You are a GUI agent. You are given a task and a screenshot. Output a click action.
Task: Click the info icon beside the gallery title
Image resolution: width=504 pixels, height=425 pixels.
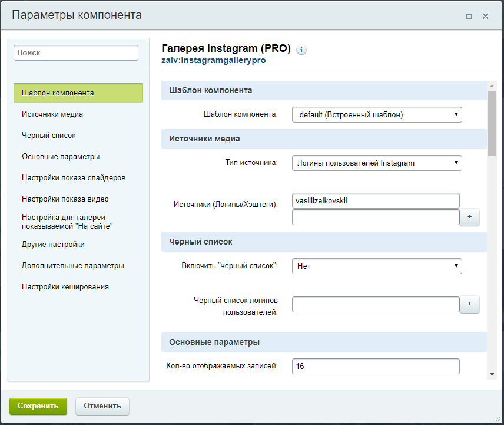pos(301,50)
